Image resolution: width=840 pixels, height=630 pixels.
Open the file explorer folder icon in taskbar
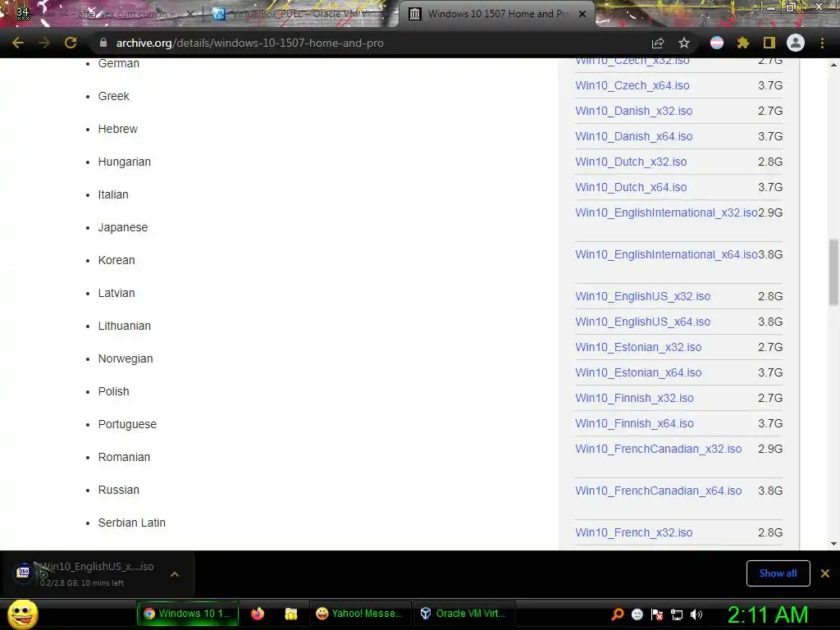(x=291, y=614)
